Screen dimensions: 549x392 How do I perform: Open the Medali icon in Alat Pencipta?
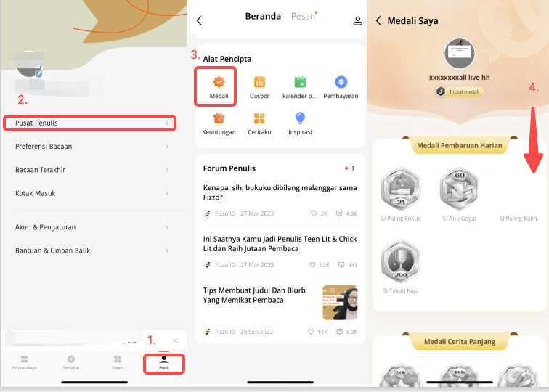[219, 82]
